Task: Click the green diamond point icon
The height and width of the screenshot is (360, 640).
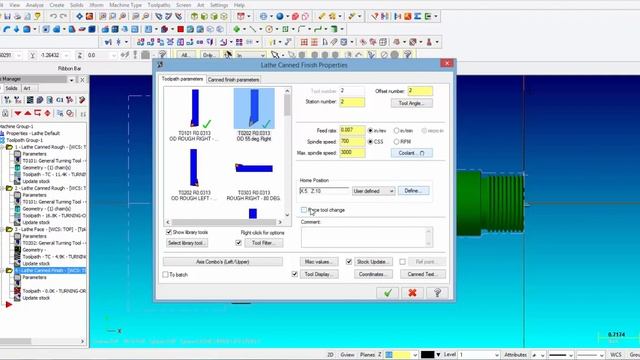Action: point(236,29)
